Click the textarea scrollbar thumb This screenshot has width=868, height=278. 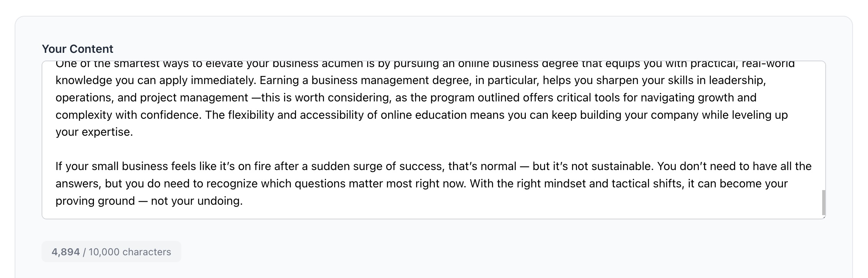pyautogui.click(x=823, y=202)
